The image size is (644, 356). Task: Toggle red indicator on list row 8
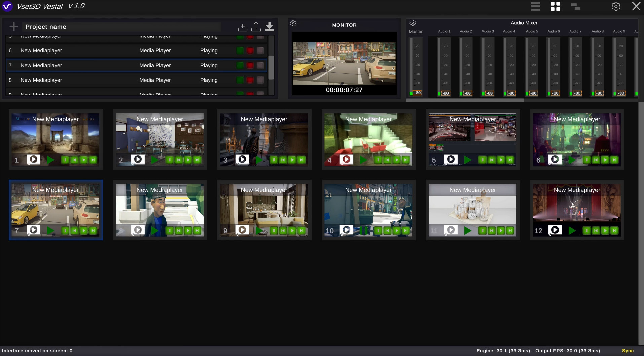[x=250, y=80]
